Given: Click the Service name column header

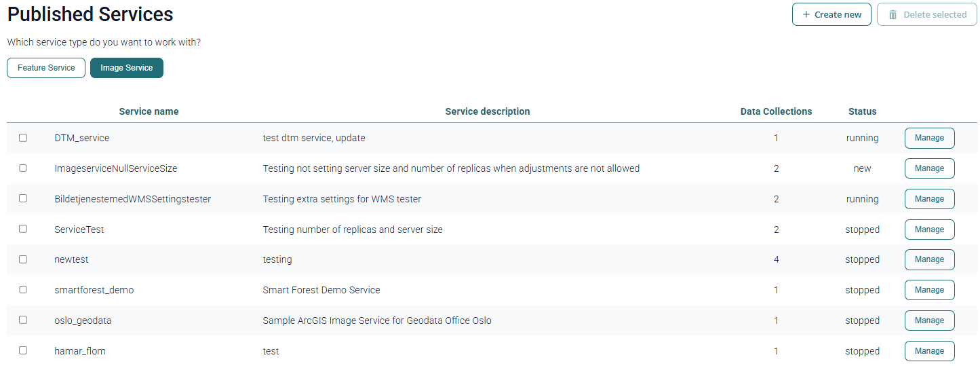Looking at the screenshot, I should 149,111.
